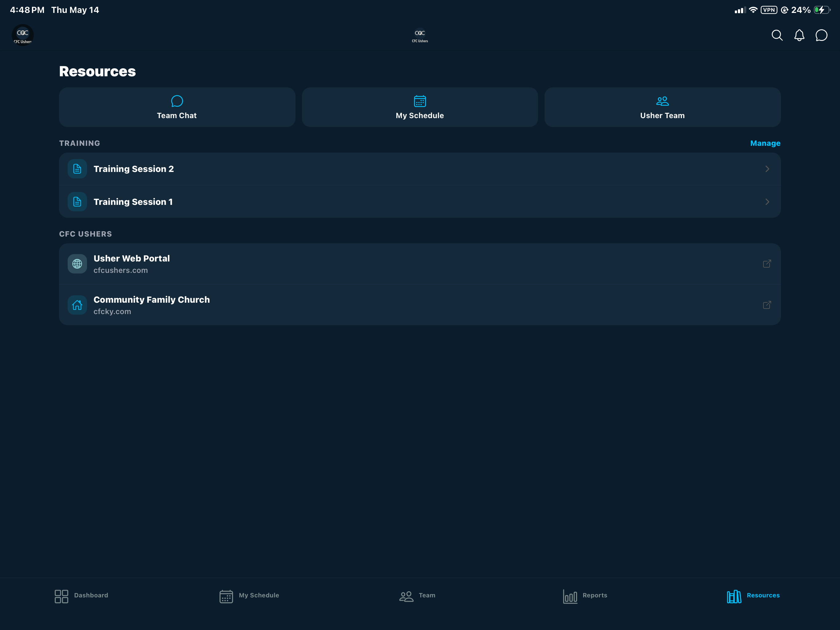Click Training Session 1 document icon

pyautogui.click(x=77, y=202)
